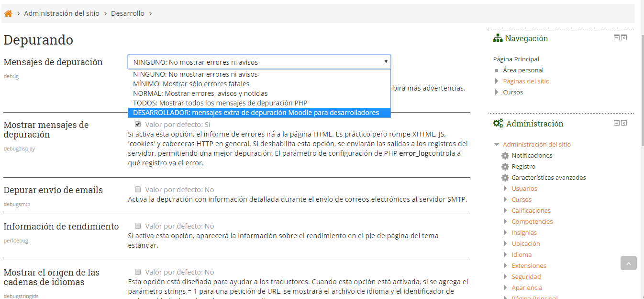644x299 pixels.
Task: Enable the Mostrar origen de cadenas de idiomas checkbox
Action: coord(138,272)
